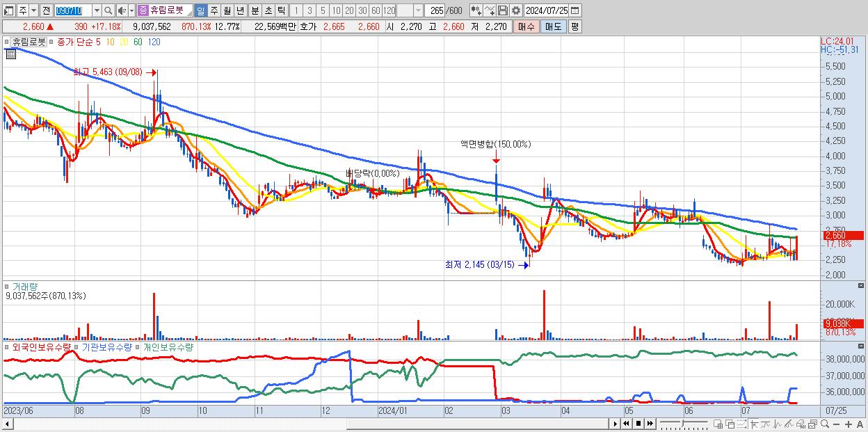Image resolution: width=868 pixels, height=432 pixels.
Task: Click the add indicator line icon
Action: [490, 10]
